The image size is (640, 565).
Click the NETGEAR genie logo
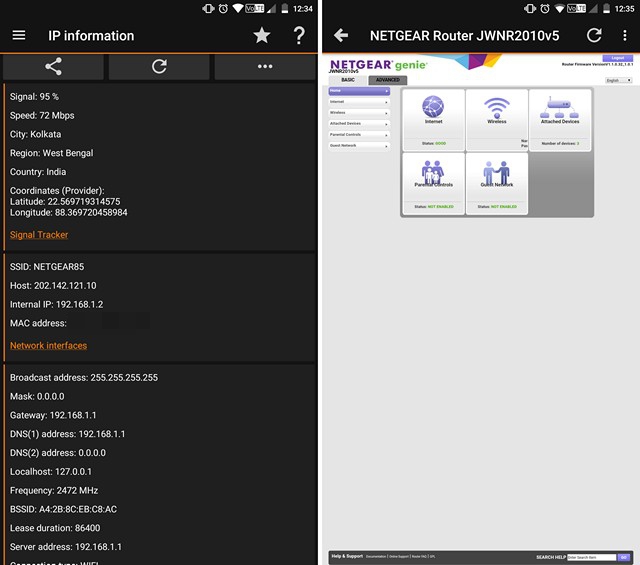[378, 65]
